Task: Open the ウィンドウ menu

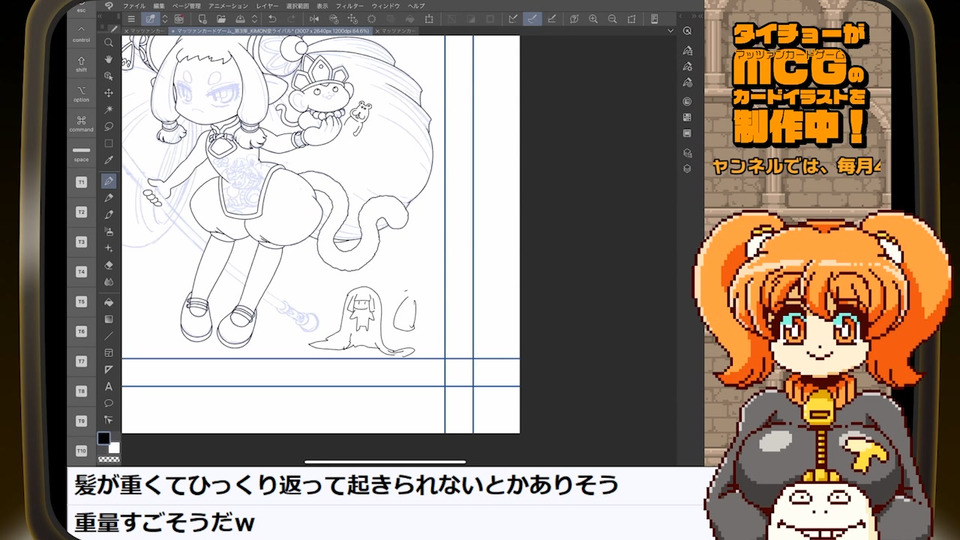Action: point(386,6)
